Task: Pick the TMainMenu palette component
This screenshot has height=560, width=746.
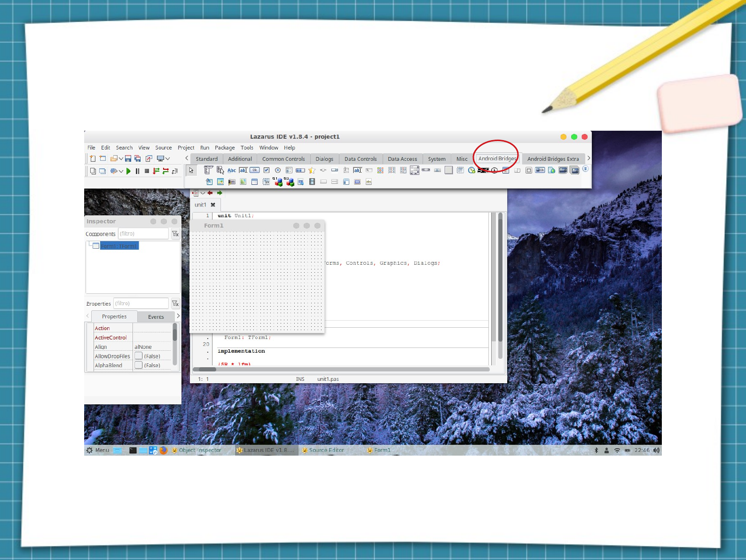Action: (x=209, y=170)
